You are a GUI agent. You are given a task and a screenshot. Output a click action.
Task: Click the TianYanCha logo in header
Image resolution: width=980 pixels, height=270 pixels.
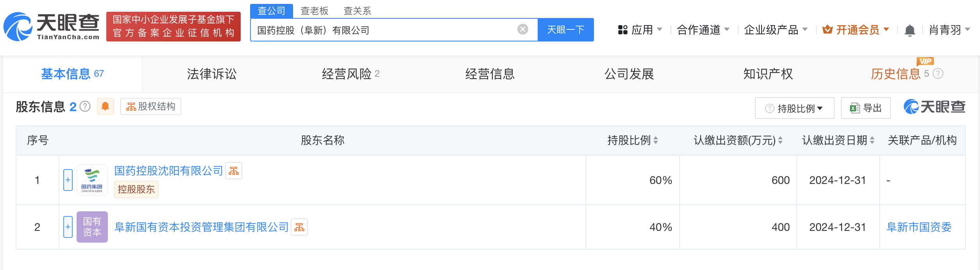click(x=52, y=27)
